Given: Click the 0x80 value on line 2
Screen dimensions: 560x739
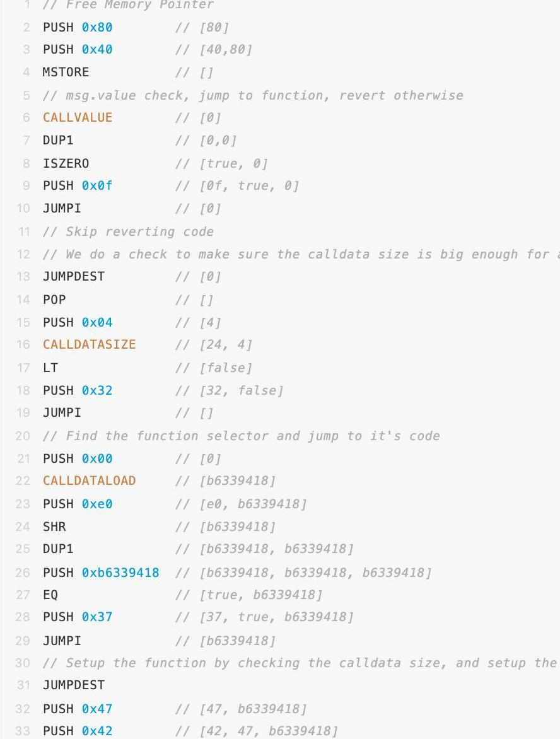Looking at the screenshot, I should pos(97,27).
